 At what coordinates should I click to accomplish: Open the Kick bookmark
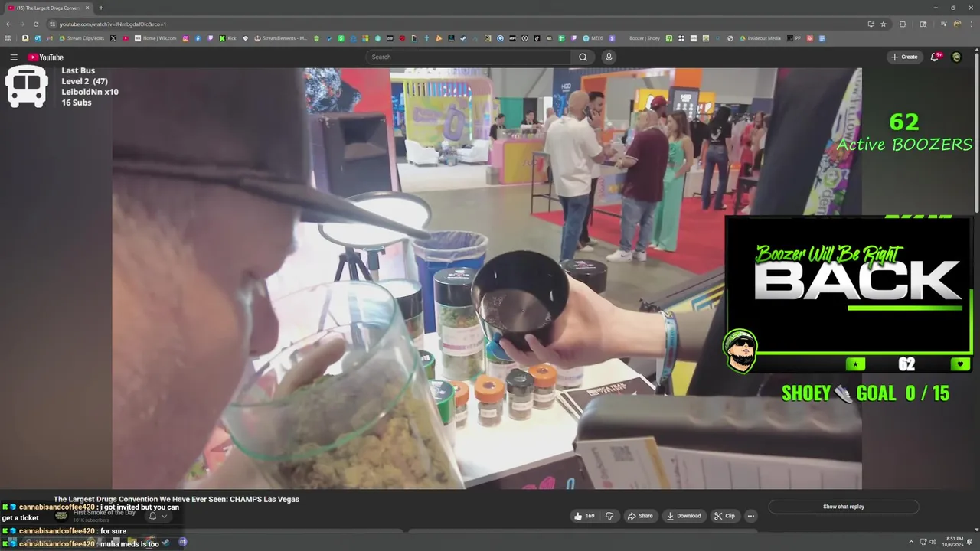point(228,38)
